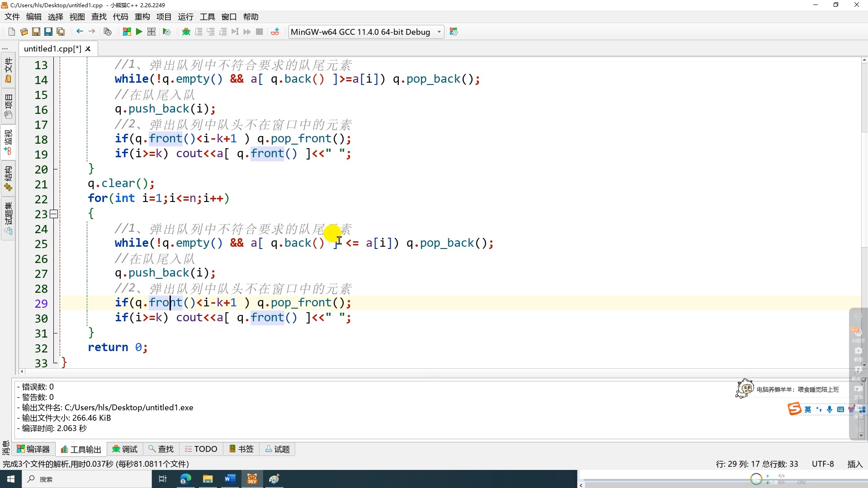Viewport: 868px width, 488px height.
Task: Open the MinGW-w64 GCC compiler set dropdown
Action: tap(366, 32)
